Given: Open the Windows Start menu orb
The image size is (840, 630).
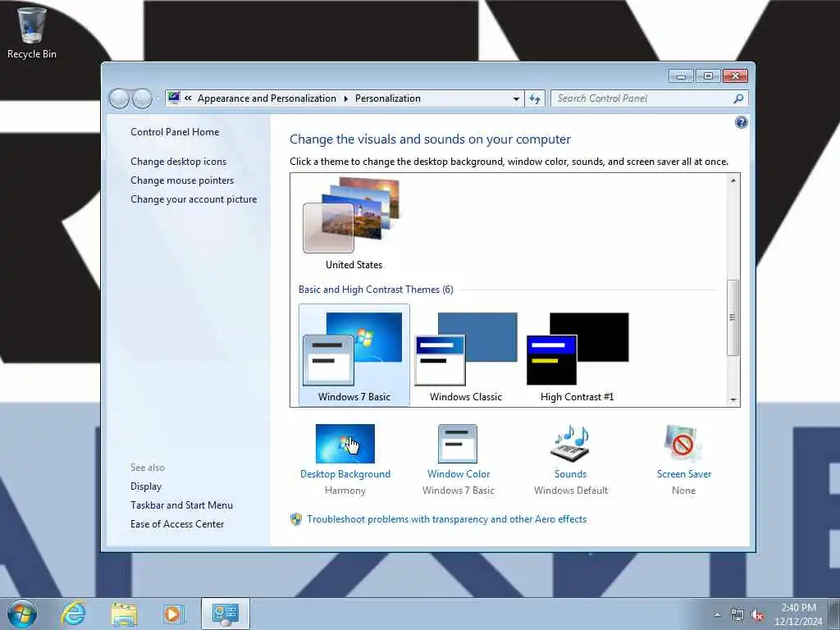Looking at the screenshot, I should click(x=22, y=614).
